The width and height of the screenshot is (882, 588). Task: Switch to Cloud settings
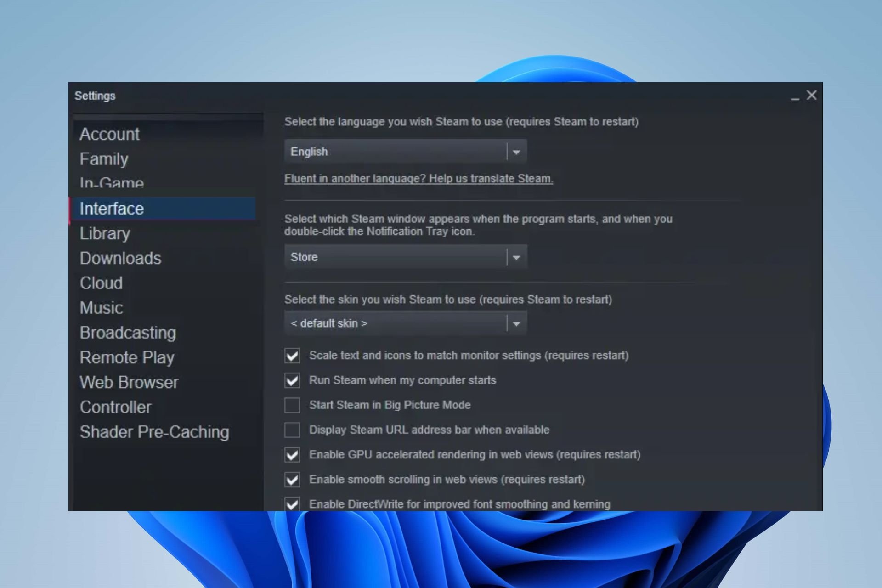[101, 283]
